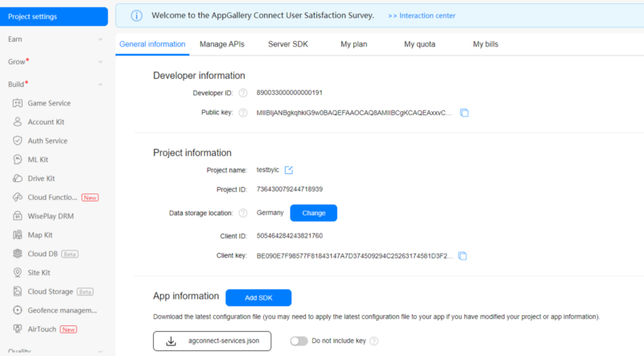Click the Project information heading

coord(192,153)
